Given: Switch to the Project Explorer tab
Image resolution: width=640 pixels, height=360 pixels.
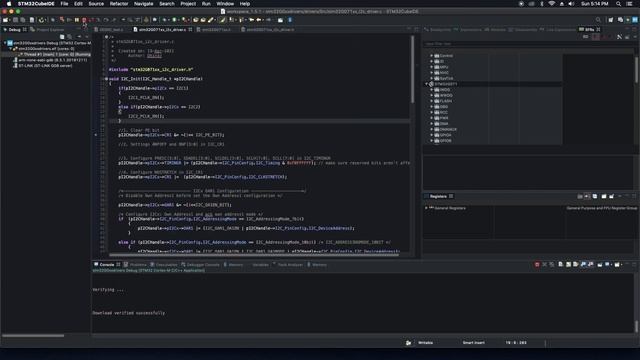Looking at the screenshot, I should click(x=47, y=29).
